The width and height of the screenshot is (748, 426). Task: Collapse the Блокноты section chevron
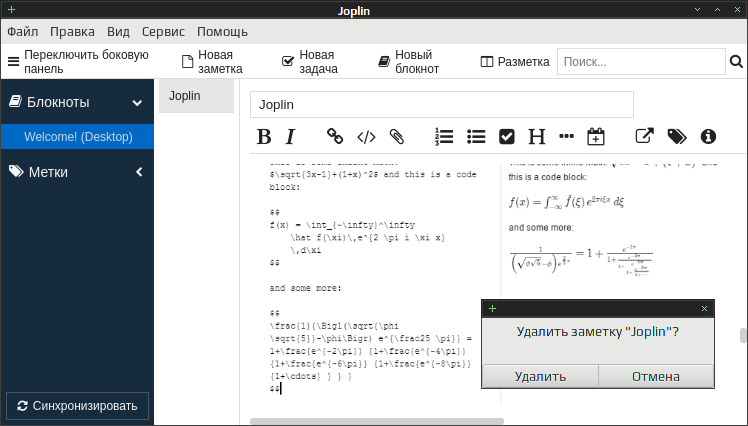pyautogui.click(x=137, y=103)
